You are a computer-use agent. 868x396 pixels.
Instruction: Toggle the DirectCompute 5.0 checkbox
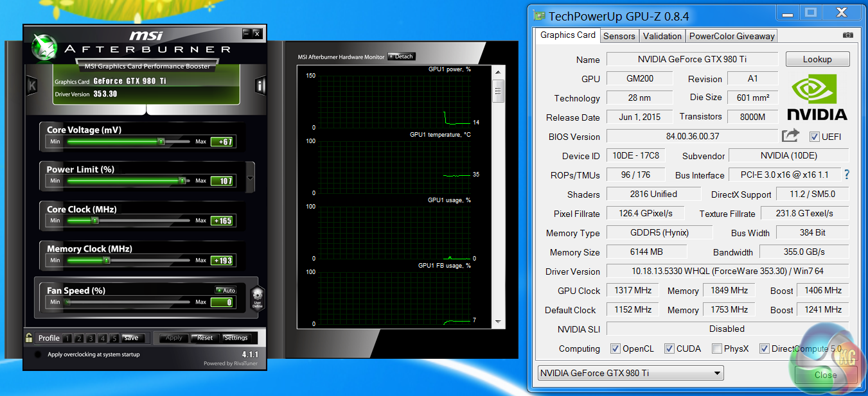click(765, 349)
